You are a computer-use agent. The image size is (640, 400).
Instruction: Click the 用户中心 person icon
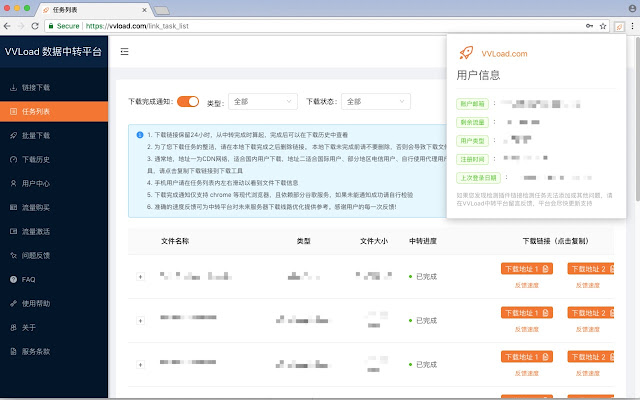13,184
